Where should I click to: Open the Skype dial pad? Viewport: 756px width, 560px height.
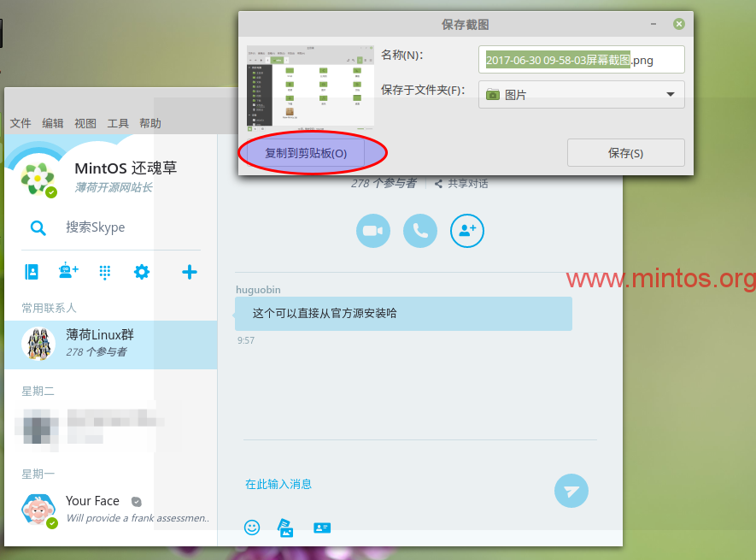pos(104,272)
